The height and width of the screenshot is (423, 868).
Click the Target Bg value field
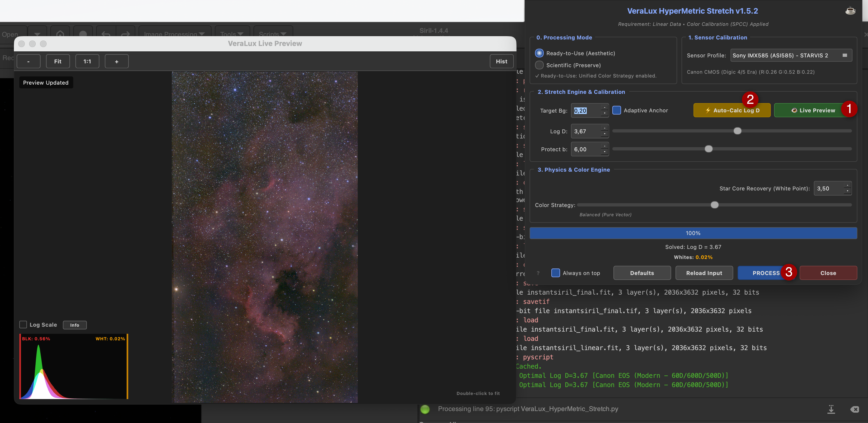(x=586, y=110)
